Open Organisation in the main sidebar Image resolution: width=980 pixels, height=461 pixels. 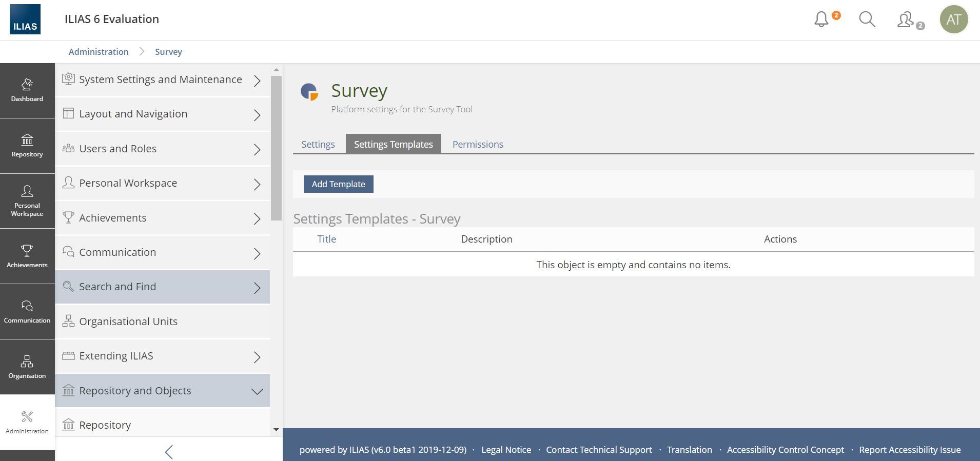[27, 367]
